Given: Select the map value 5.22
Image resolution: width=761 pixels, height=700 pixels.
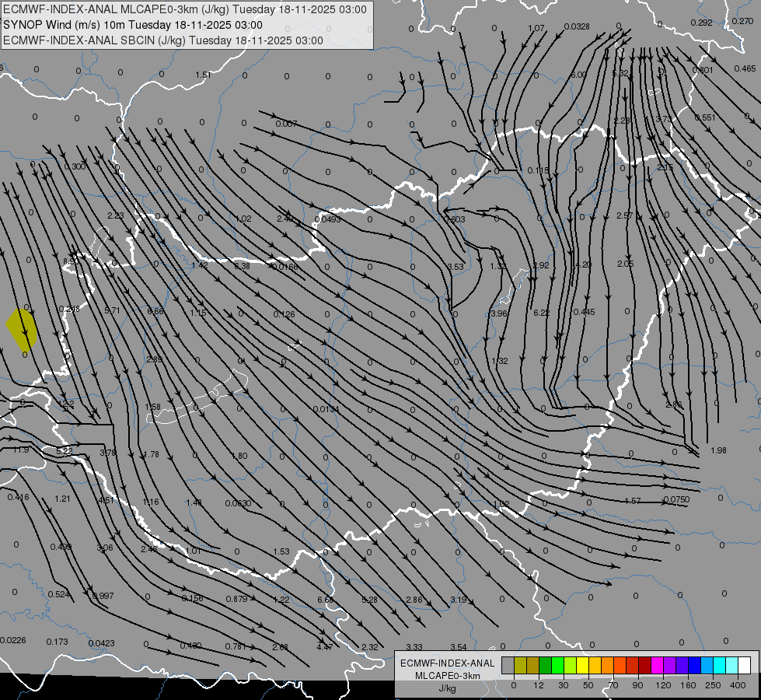Looking at the screenshot, I should point(64,451).
